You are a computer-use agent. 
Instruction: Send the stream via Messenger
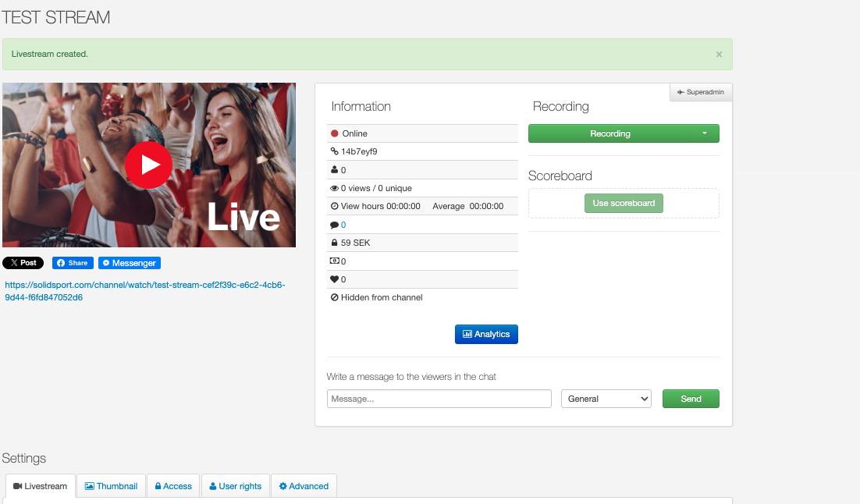[x=129, y=263]
